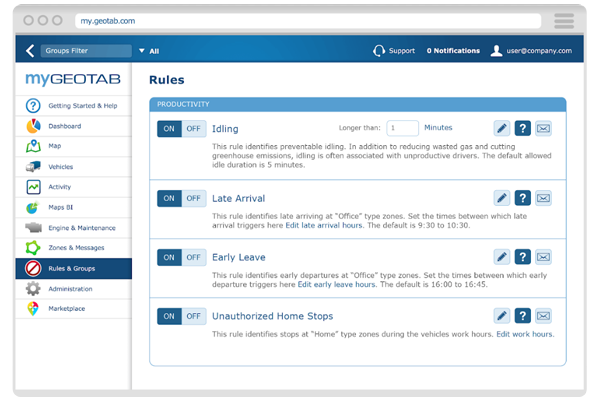600x400 pixels.
Task: Click the Dashboard pie chart icon
Action: pos(33,126)
